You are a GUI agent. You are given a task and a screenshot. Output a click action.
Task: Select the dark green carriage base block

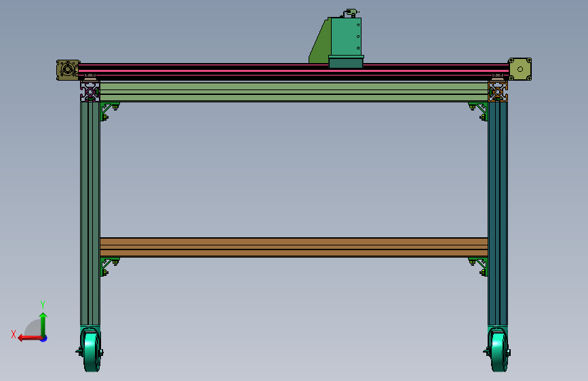pyautogui.click(x=346, y=62)
